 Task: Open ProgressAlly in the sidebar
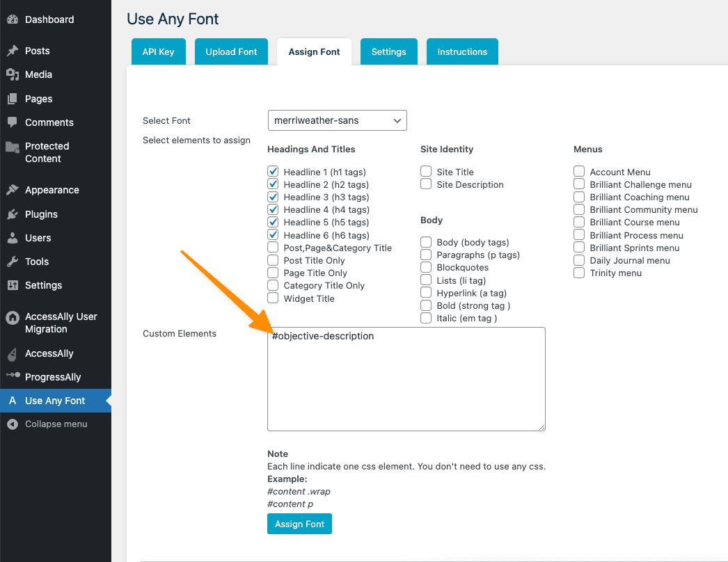pos(53,377)
